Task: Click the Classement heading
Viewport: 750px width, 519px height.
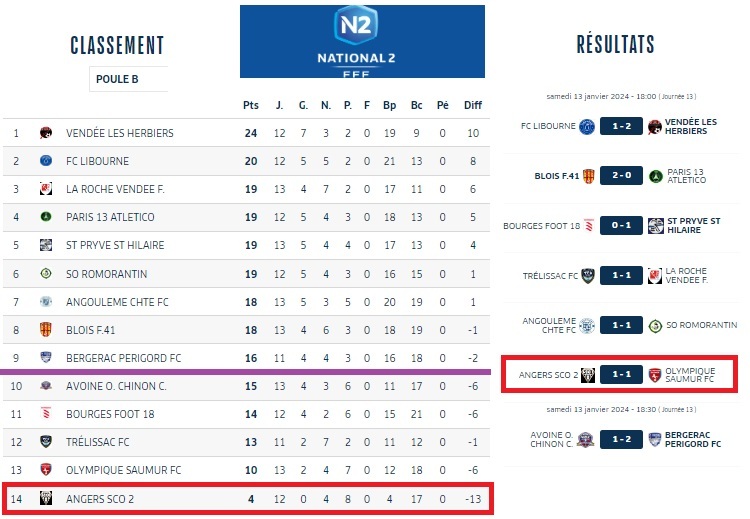Action: click(117, 45)
